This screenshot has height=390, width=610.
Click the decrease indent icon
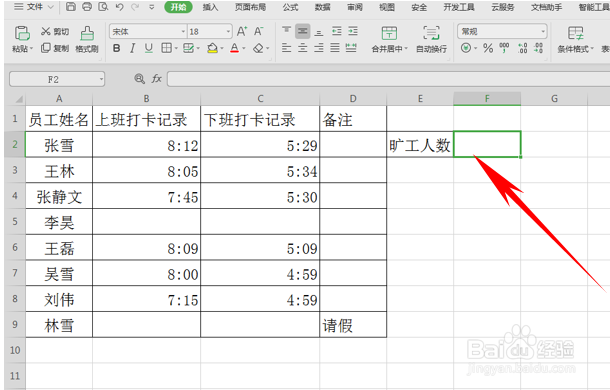337,31
